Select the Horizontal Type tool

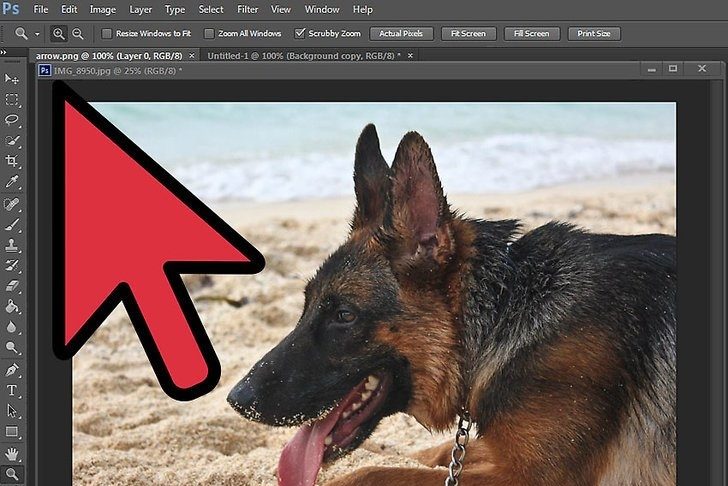point(12,390)
